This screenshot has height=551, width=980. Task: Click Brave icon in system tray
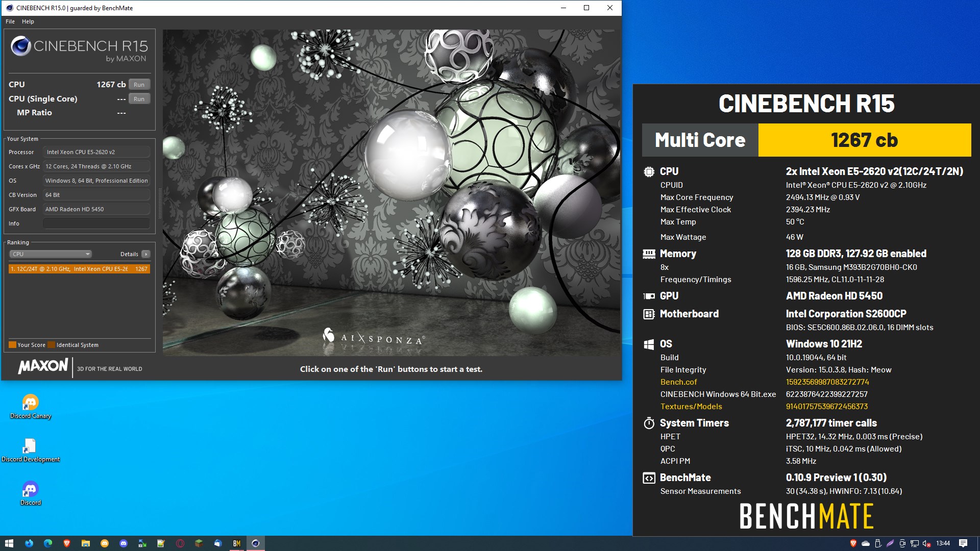(853, 543)
